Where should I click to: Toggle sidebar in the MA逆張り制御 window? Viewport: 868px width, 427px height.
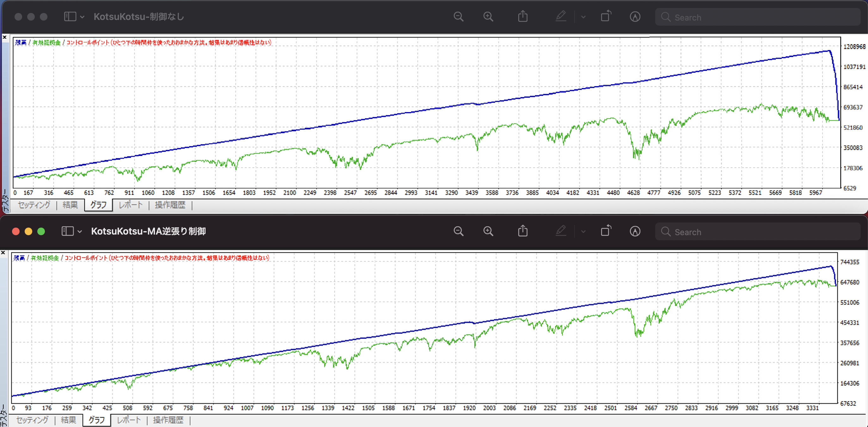click(67, 231)
